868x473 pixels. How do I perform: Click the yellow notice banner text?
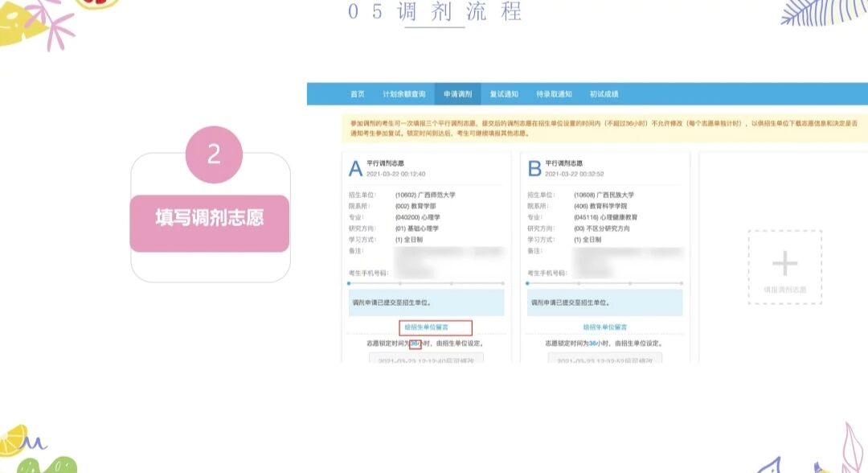coord(603,128)
